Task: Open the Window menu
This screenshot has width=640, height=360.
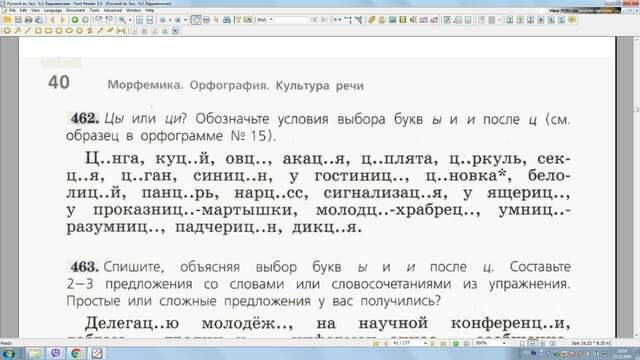Action: [x=133, y=10]
